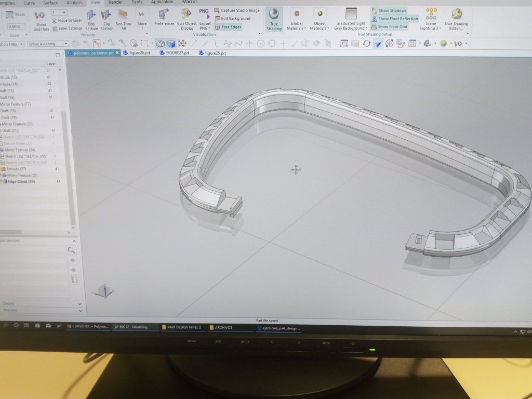Click Edit Background
This screenshot has height=399, width=532.
[x=232, y=19]
